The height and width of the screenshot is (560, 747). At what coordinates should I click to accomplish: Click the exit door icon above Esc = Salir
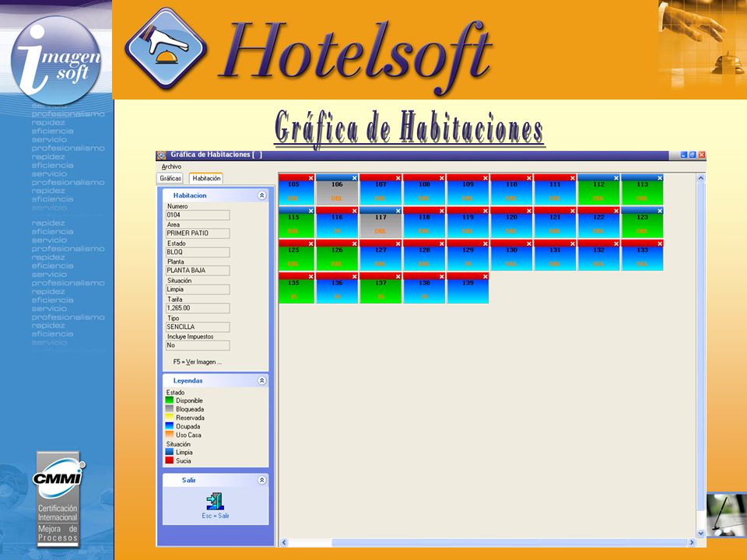[216, 501]
